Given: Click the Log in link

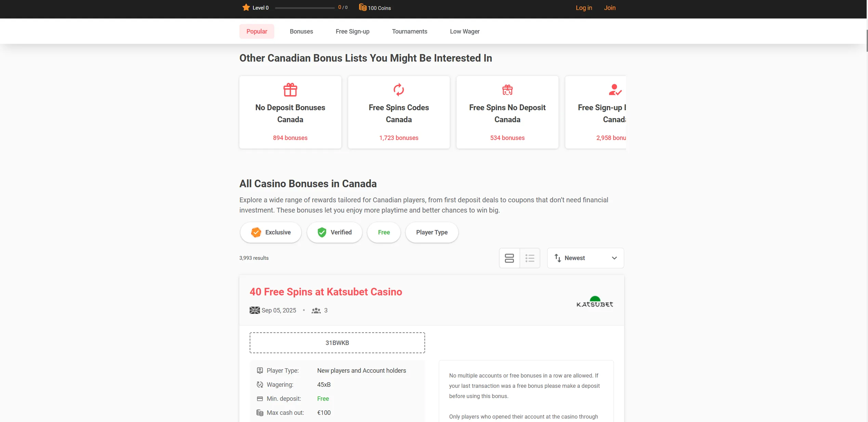Looking at the screenshot, I should (583, 8).
